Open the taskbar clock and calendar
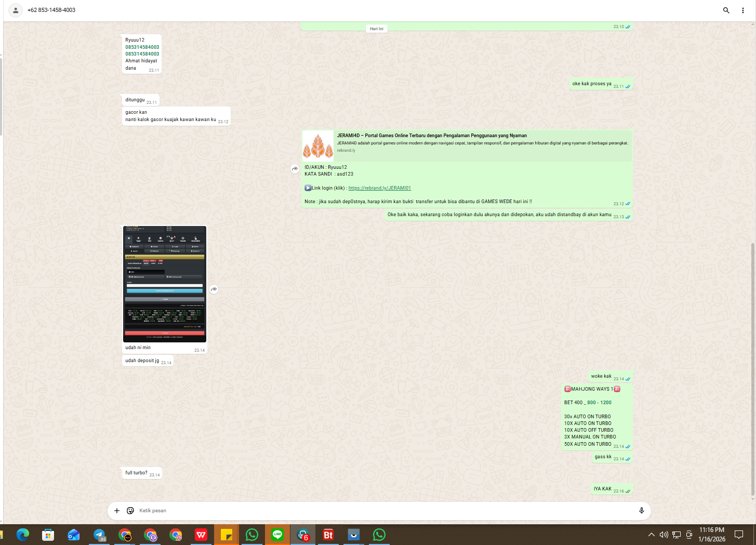The height and width of the screenshot is (545, 756). pyautogui.click(x=712, y=535)
